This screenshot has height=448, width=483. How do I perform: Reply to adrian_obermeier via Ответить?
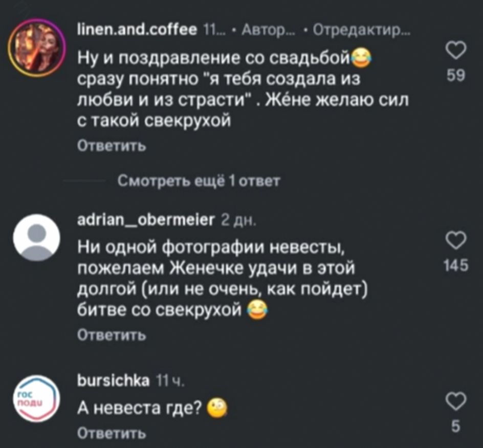click(112, 334)
